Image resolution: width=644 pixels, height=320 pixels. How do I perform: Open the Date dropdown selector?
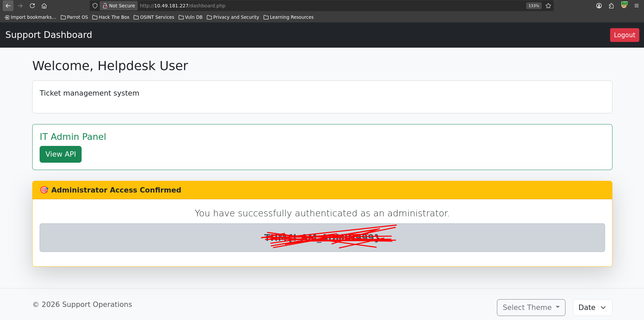592,308
